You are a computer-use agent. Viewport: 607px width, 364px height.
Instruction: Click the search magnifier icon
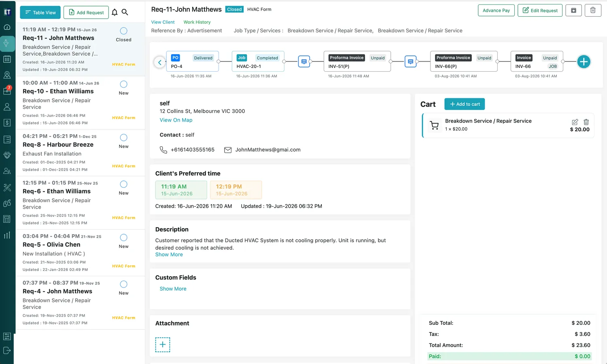(x=125, y=13)
